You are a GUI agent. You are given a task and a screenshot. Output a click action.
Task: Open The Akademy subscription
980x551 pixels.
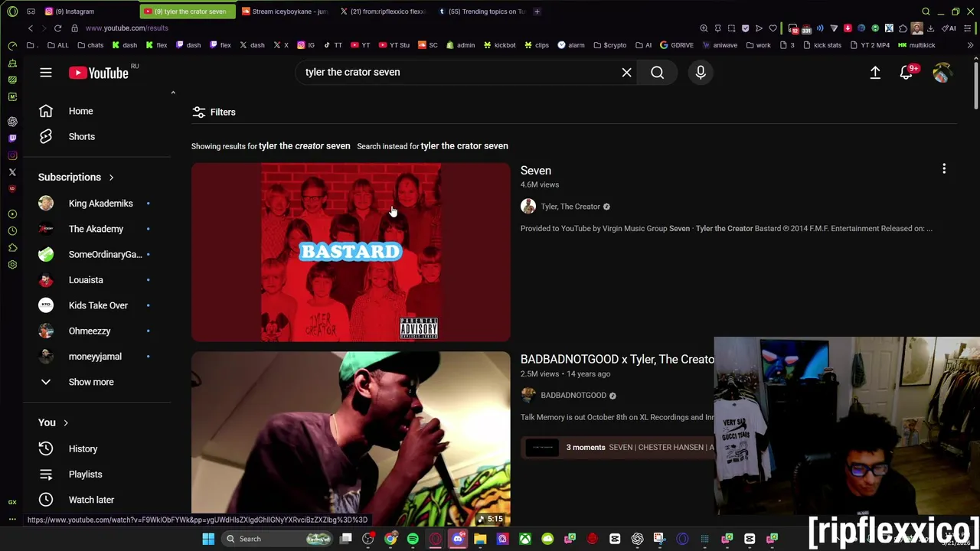(97, 229)
